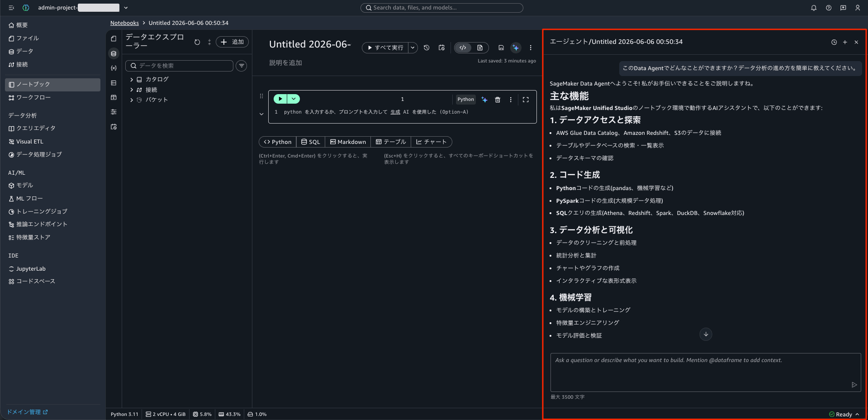Image resolution: width=868 pixels, height=420 pixels.
Task: Expand the カタログ tree node
Action: (132, 80)
